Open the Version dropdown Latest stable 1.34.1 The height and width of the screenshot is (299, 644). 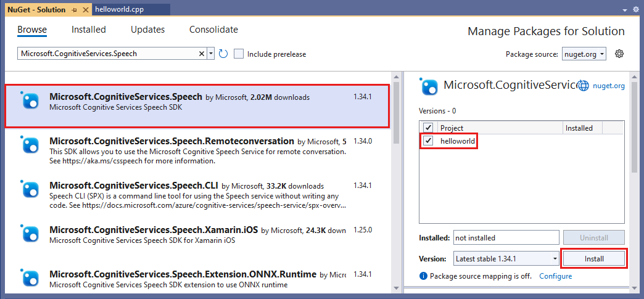[506, 259]
